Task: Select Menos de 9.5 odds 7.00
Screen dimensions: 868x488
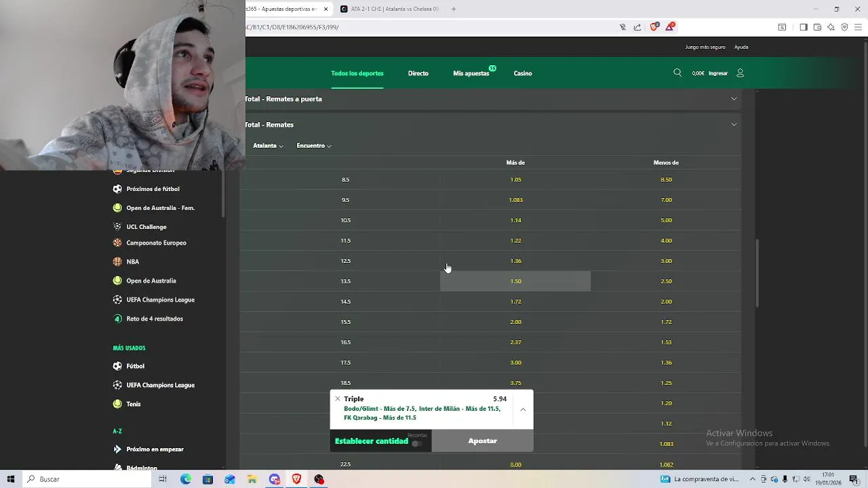Action: click(666, 200)
